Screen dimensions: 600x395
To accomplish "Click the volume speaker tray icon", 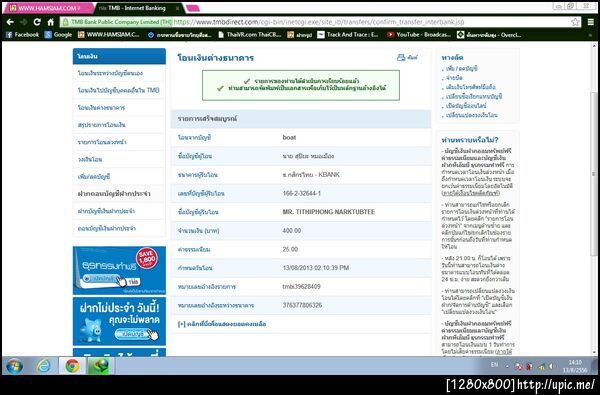I will pyautogui.click(x=551, y=366).
